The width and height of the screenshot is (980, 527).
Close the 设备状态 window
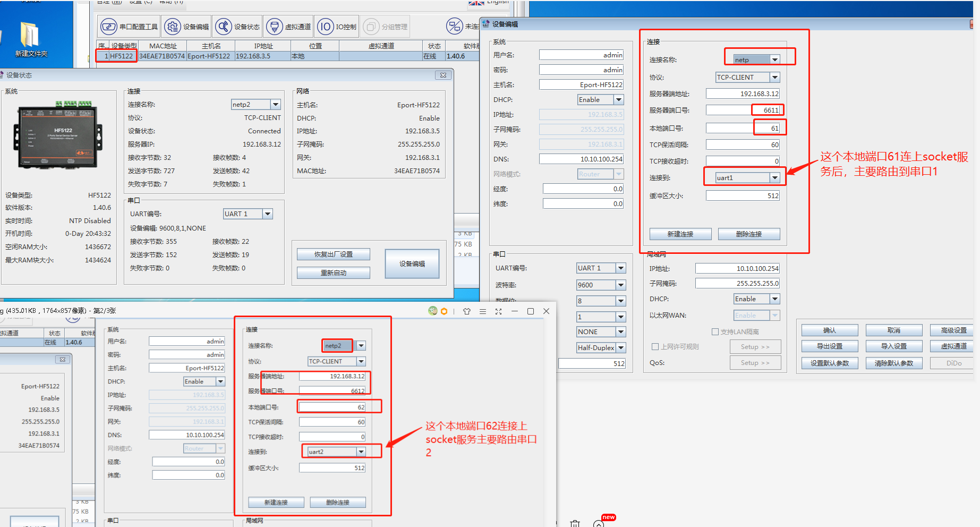pos(443,75)
